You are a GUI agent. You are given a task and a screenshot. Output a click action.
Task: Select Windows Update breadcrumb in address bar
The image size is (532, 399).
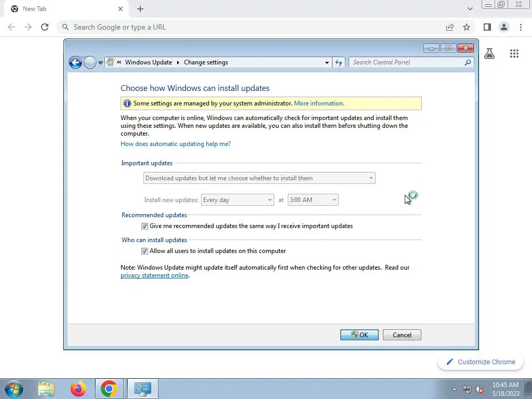149,62
